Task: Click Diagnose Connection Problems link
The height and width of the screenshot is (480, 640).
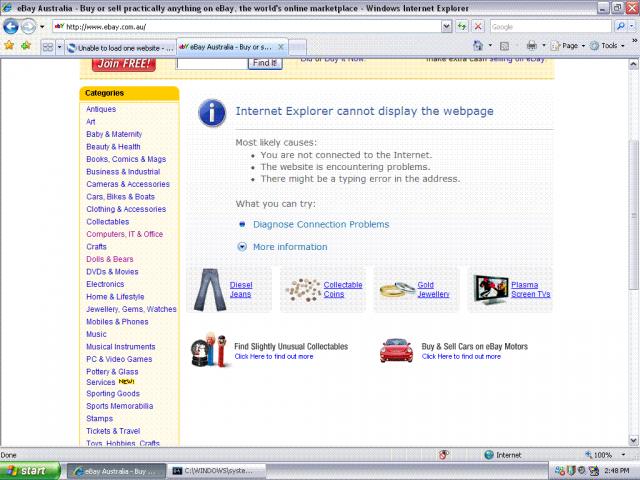Action: tap(320, 225)
